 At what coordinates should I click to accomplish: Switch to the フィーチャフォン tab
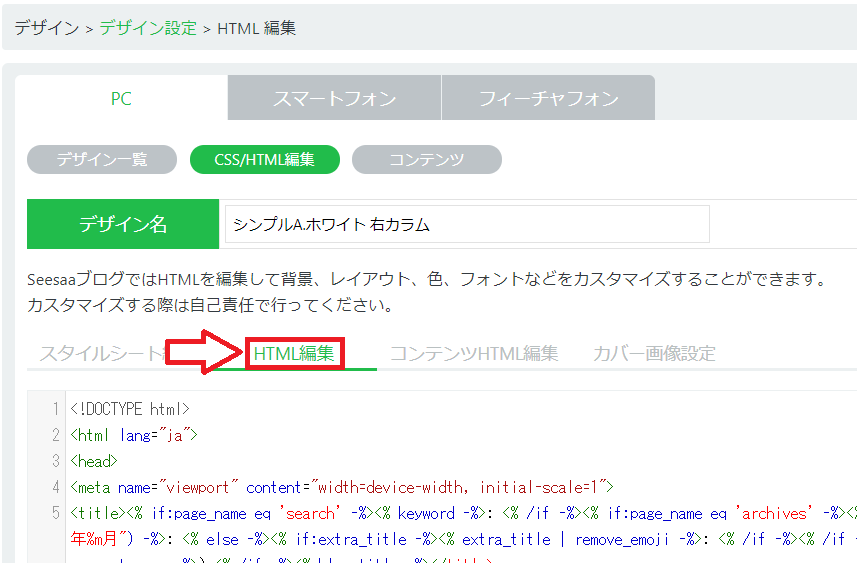point(548,98)
